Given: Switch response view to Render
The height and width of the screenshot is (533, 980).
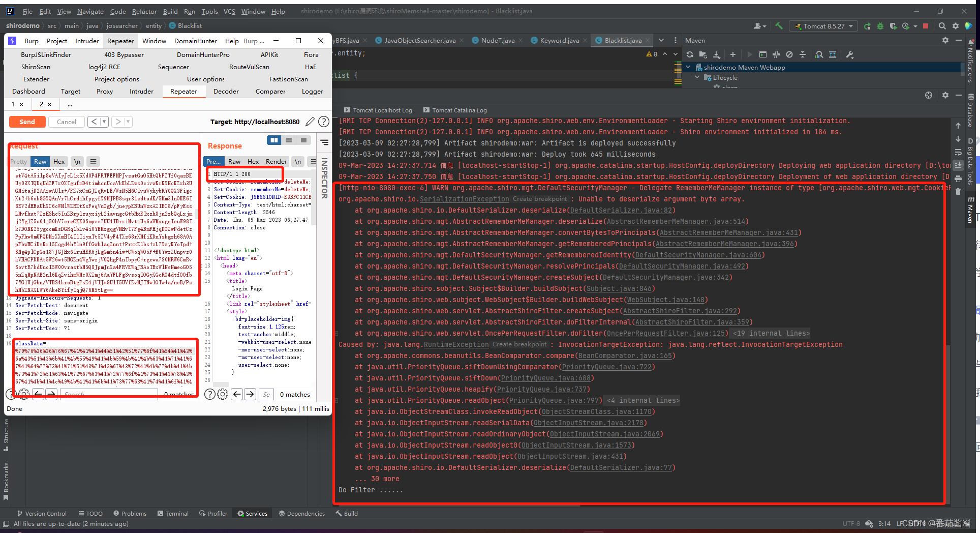Looking at the screenshot, I should pos(277,161).
